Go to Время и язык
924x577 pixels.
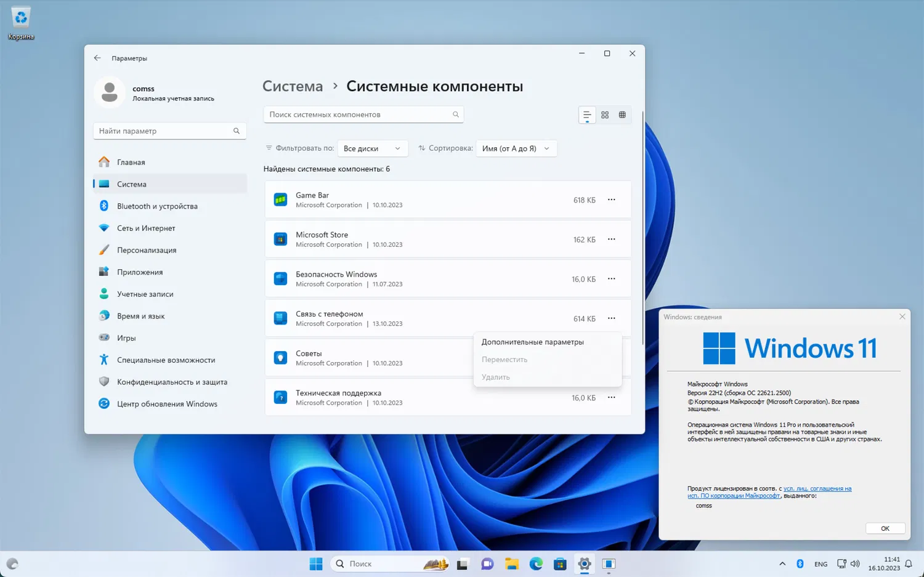pyautogui.click(x=170, y=316)
